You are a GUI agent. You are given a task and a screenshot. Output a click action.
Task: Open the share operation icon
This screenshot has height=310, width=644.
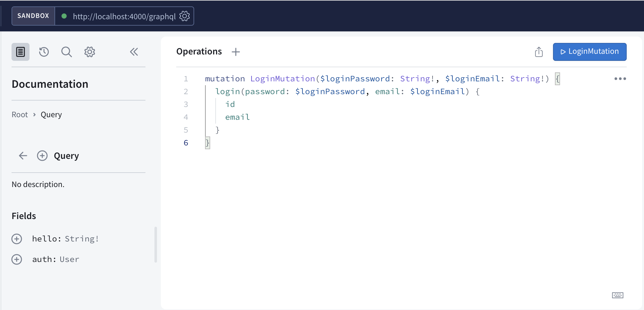coord(539,52)
